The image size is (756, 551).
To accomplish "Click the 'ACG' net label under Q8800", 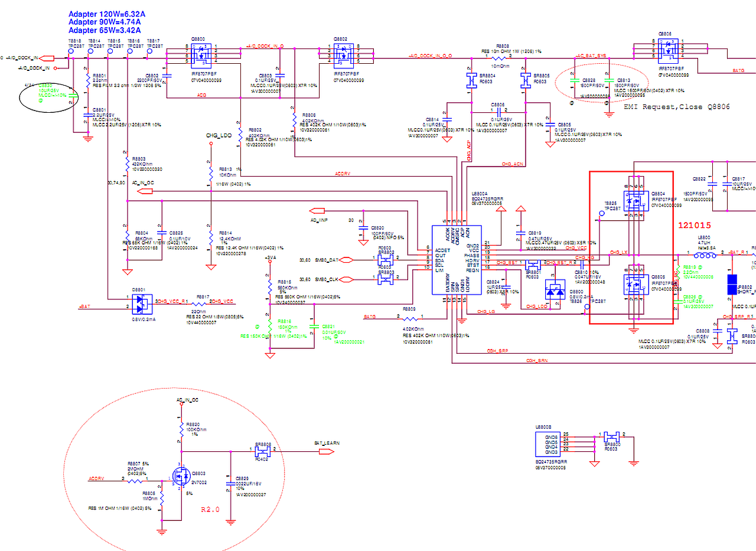I will tap(201, 94).
